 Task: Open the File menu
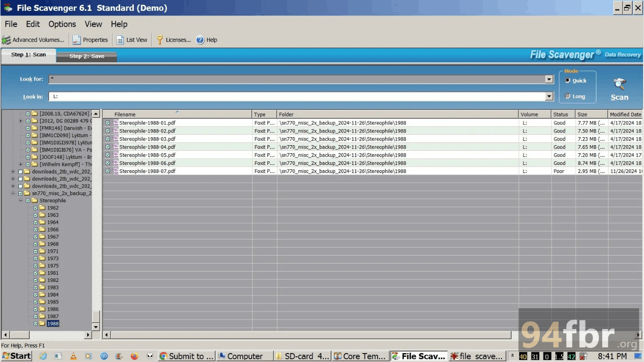[x=10, y=24]
